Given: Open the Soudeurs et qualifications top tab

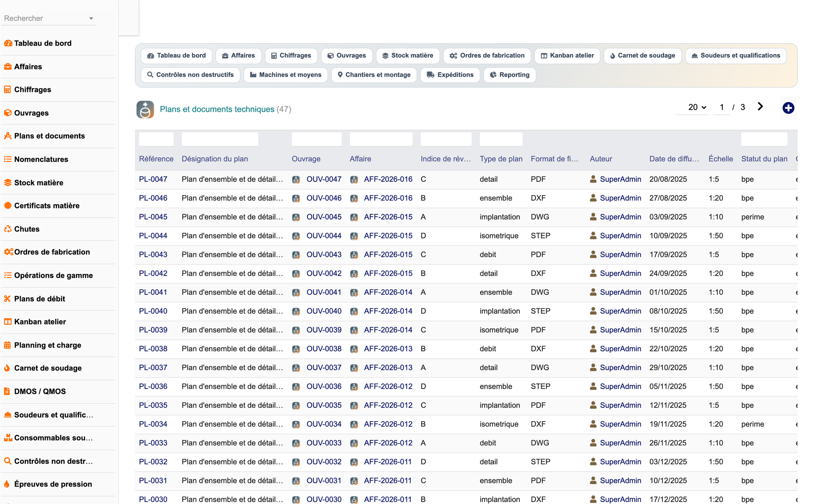Looking at the screenshot, I should pos(736,56).
